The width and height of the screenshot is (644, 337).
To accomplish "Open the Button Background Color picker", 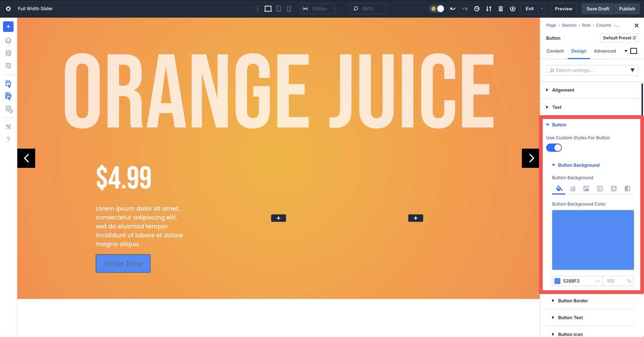I will coord(593,240).
